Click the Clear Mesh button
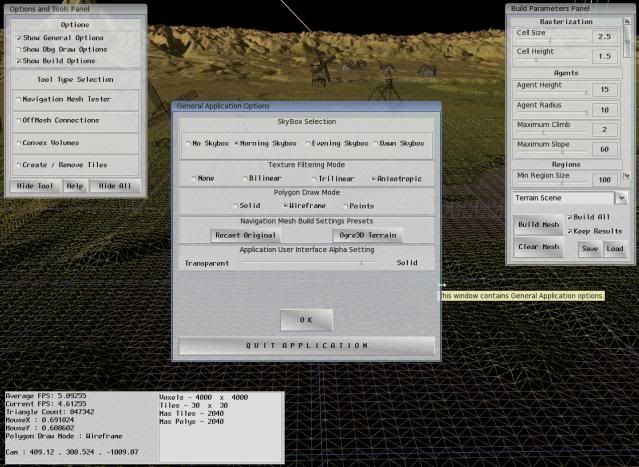The height and width of the screenshot is (467, 639). pyautogui.click(x=538, y=247)
